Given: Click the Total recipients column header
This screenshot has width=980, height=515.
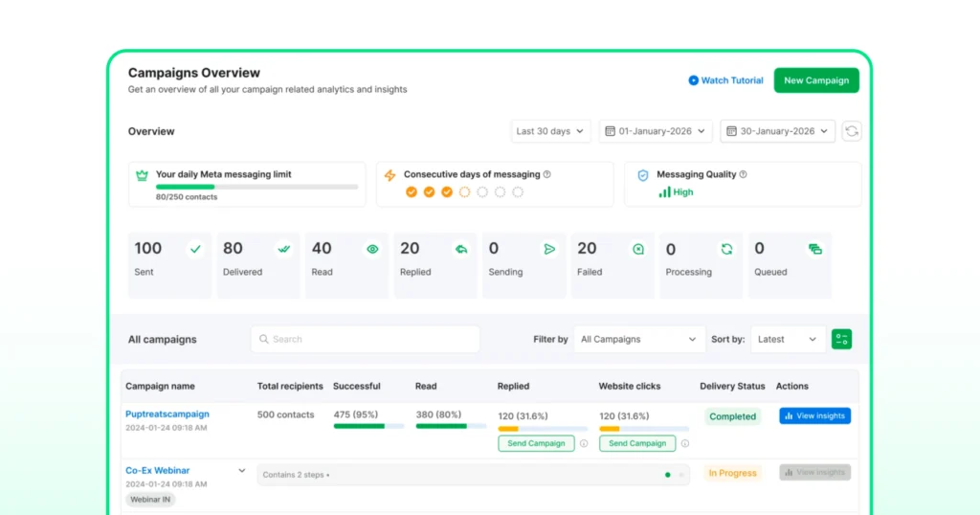Looking at the screenshot, I should coord(290,387).
